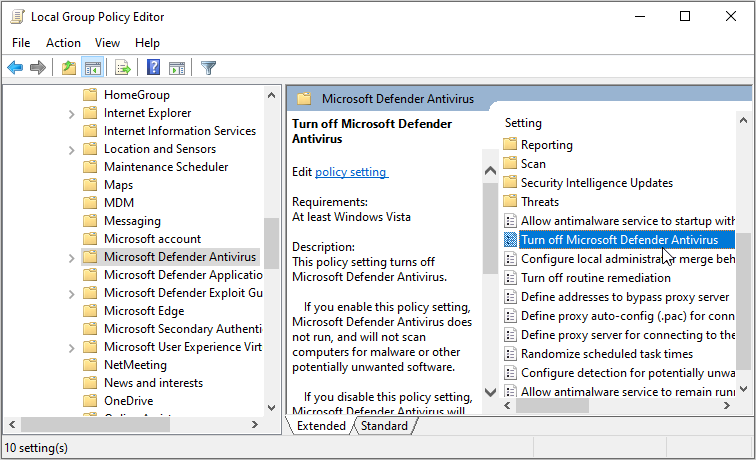This screenshot has width=756, height=460.
Task: Click settings list horizontal scroll left arrow
Action: [507, 406]
